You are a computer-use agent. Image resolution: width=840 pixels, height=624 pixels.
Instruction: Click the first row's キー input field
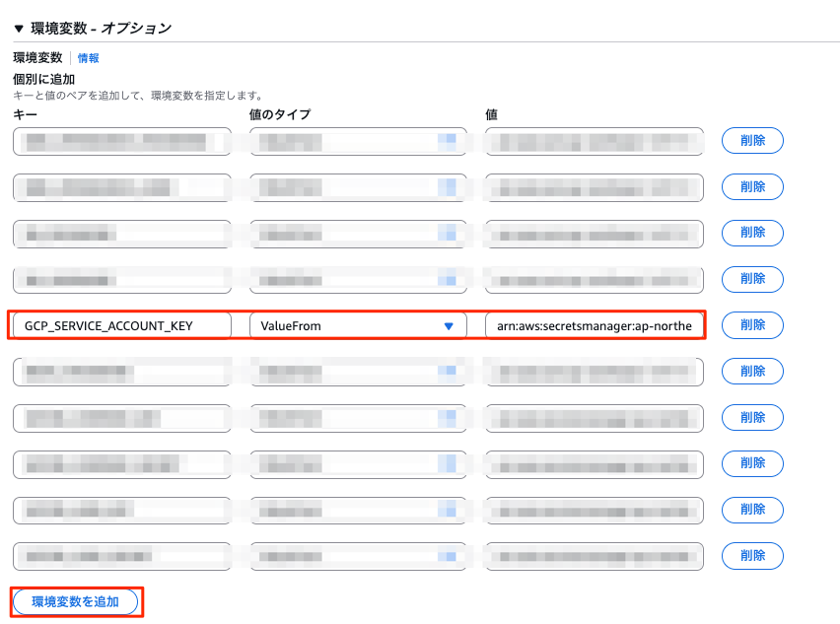pos(121,141)
